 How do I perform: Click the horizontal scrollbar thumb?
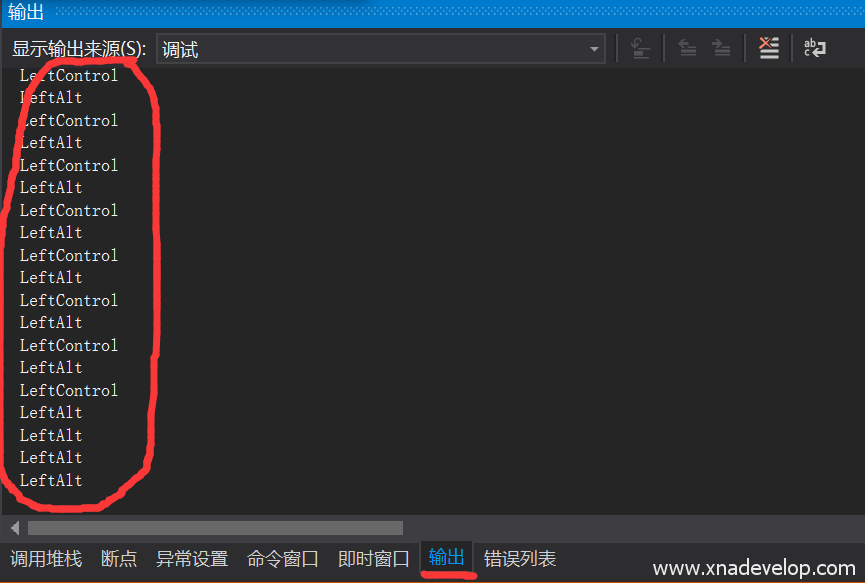(x=215, y=528)
